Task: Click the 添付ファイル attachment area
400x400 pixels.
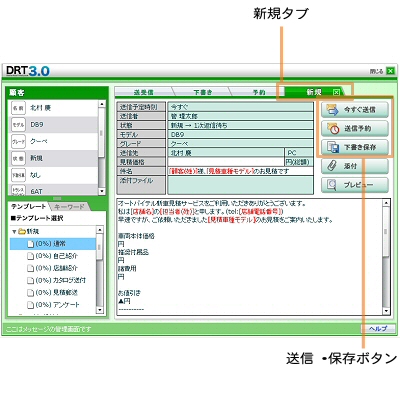Action: (x=240, y=185)
